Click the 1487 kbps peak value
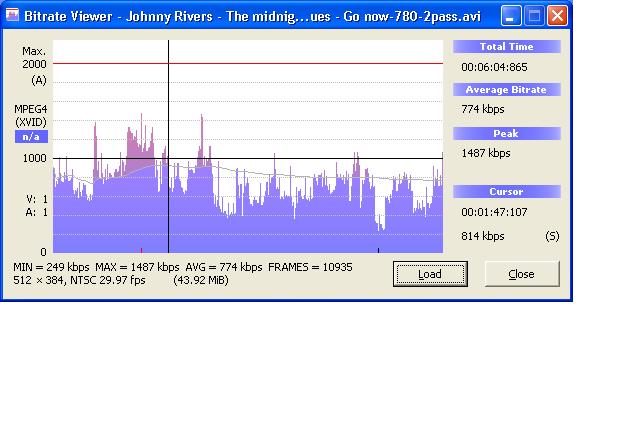 pos(486,153)
